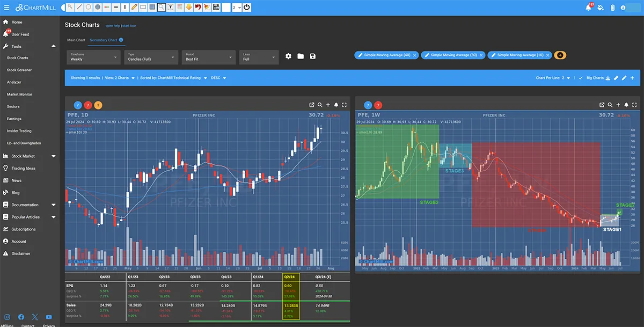Image resolution: width=644 pixels, height=327 pixels.
Task: Open the Timeframe Weekly dropdown
Action: tap(94, 57)
